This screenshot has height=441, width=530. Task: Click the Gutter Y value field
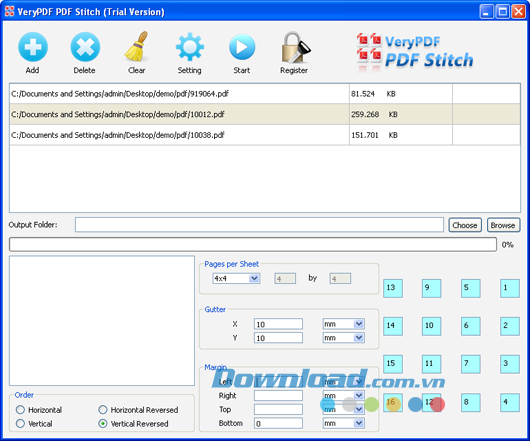point(278,338)
